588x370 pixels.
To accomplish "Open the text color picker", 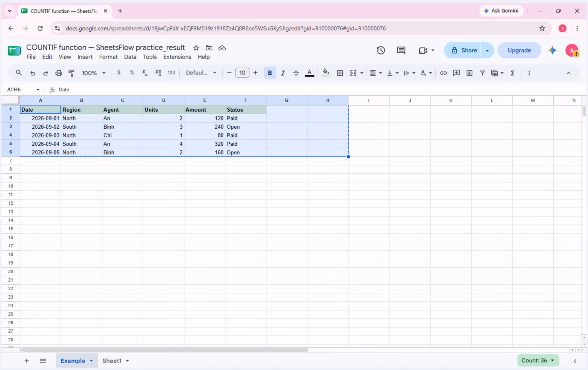I will pyautogui.click(x=309, y=73).
